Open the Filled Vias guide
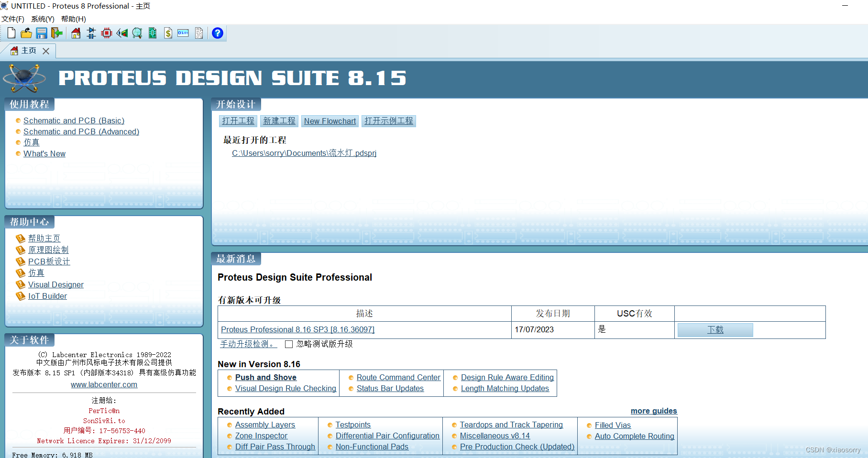Viewport: 868px width, 458px height. click(613, 425)
